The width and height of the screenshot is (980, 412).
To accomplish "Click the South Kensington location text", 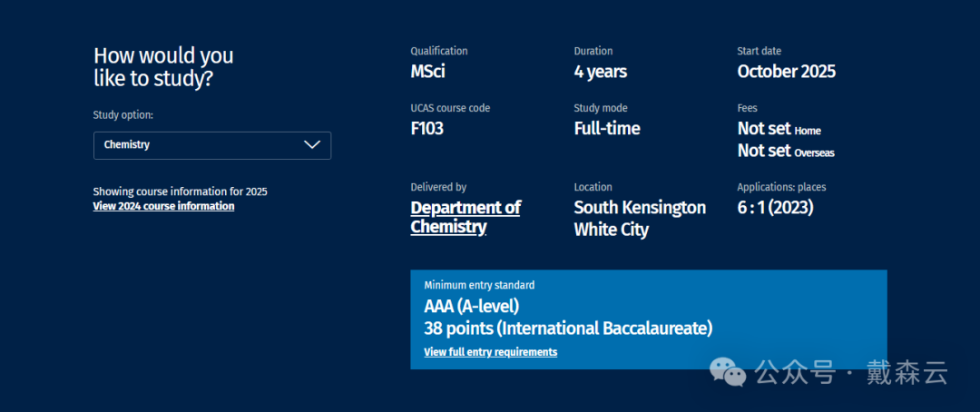I will point(639,208).
